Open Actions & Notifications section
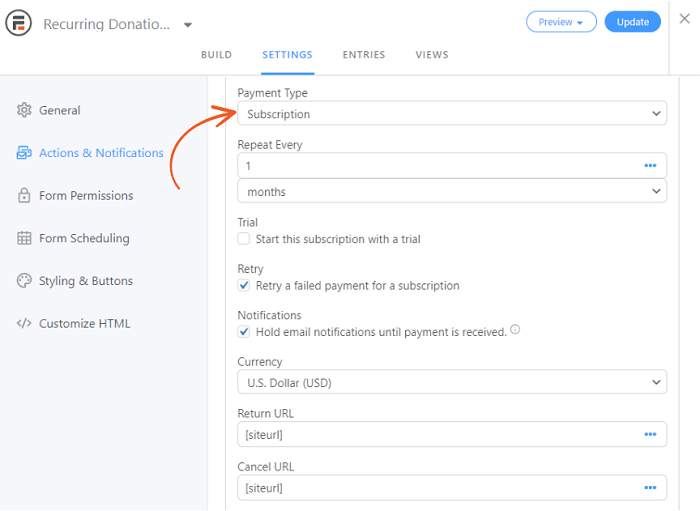This screenshot has width=700, height=511. pyautogui.click(x=101, y=153)
